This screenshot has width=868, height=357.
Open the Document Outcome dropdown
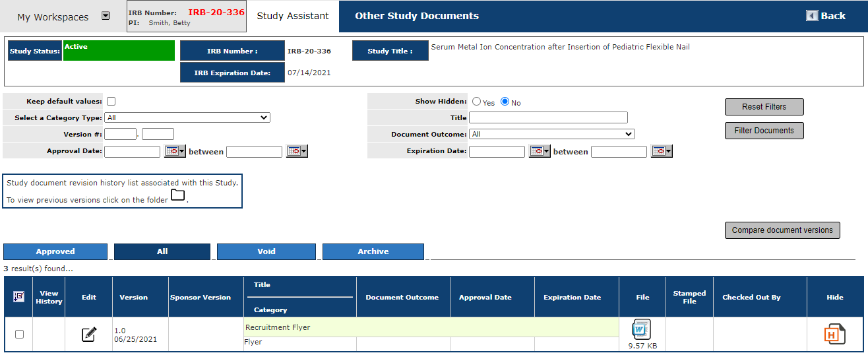[x=552, y=134]
